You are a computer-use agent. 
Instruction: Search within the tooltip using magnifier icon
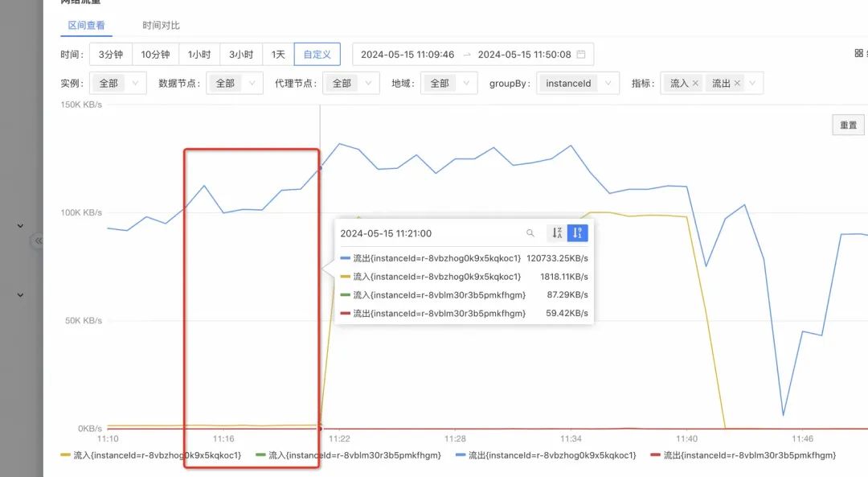click(530, 233)
